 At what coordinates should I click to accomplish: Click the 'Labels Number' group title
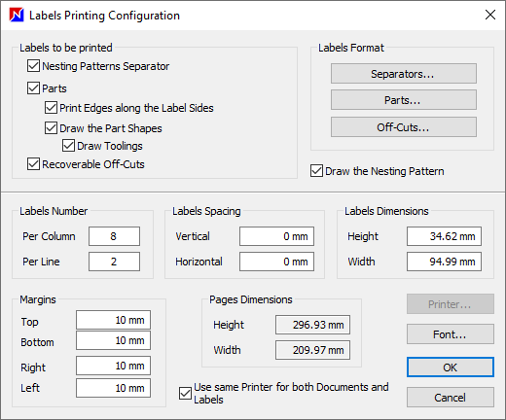tap(54, 211)
